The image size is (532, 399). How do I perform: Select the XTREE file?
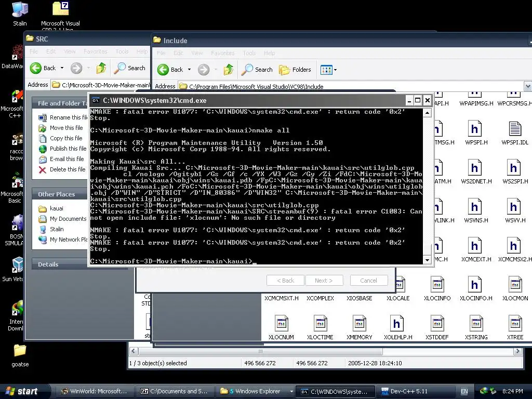(x=515, y=328)
